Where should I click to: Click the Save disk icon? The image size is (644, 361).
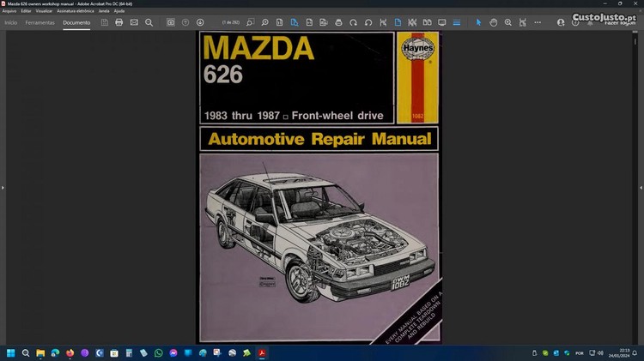click(x=104, y=22)
